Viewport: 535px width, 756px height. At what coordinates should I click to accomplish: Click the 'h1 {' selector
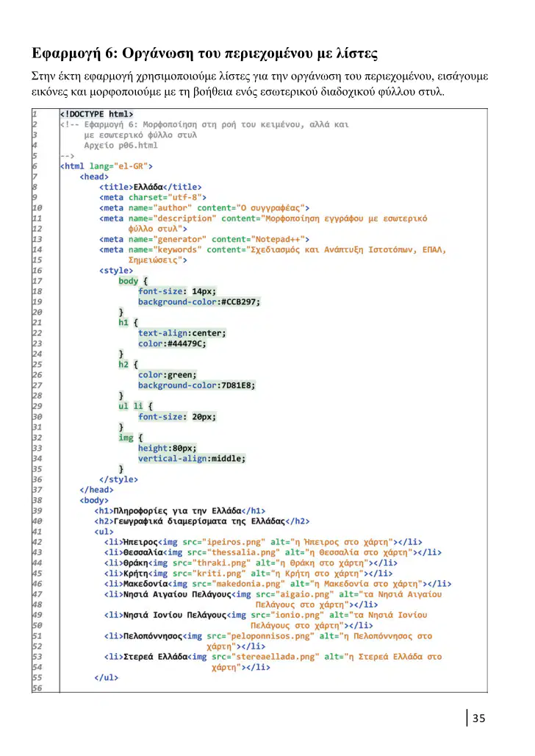click(128, 323)
